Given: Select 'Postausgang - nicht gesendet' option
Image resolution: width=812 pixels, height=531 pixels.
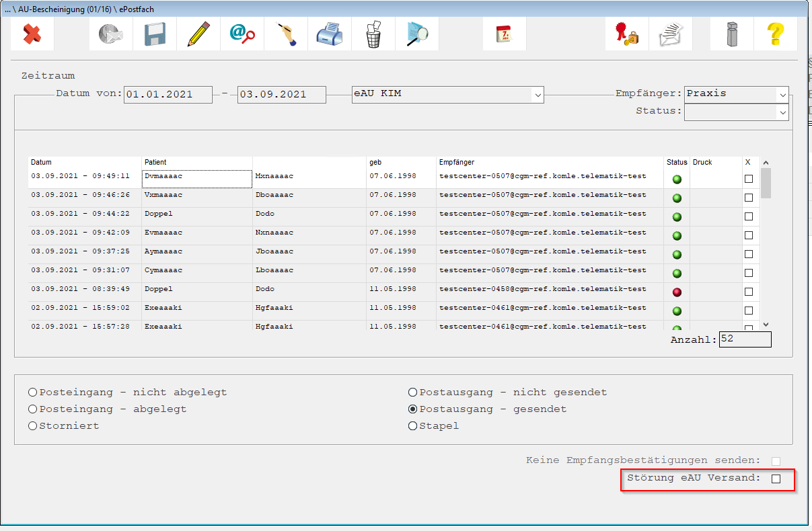Looking at the screenshot, I should tap(413, 393).
